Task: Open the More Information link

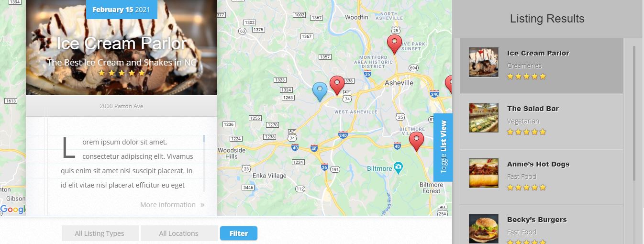Action: click(x=168, y=205)
